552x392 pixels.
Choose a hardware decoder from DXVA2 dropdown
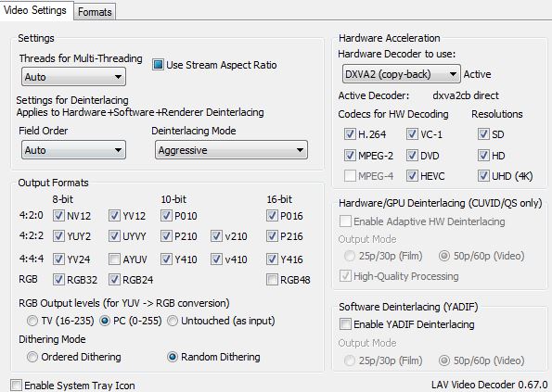(x=402, y=74)
